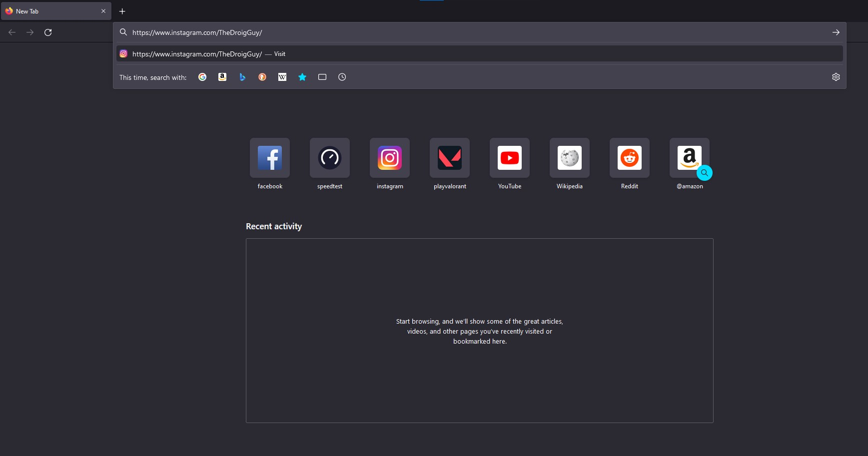Launch the playvalorant shortcut tile

click(450, 158)
